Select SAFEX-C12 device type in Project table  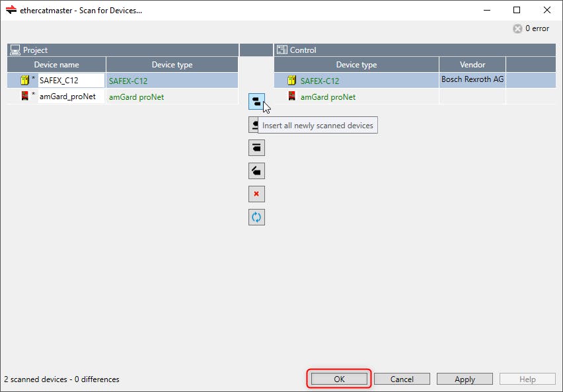point(128,81)
